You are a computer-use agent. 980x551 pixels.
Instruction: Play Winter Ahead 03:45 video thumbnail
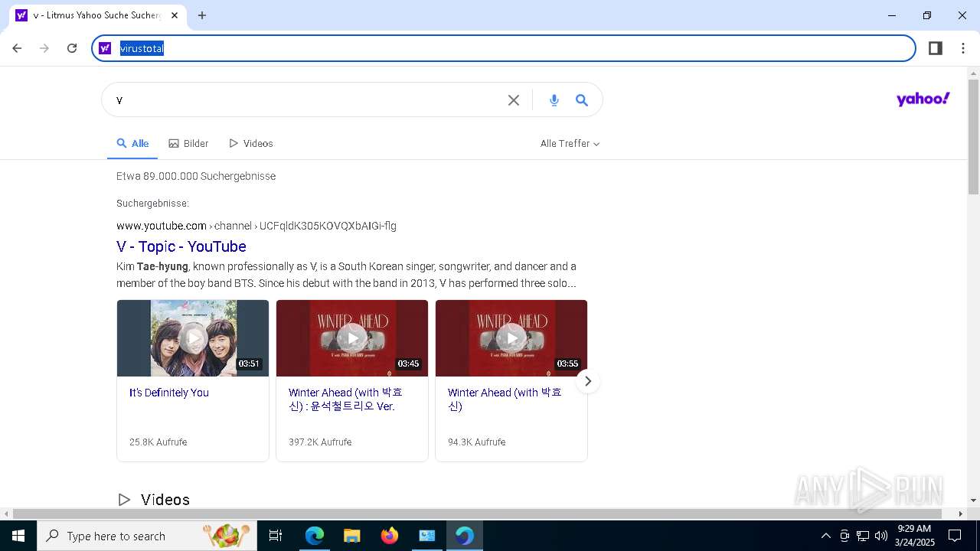[352, 338]
